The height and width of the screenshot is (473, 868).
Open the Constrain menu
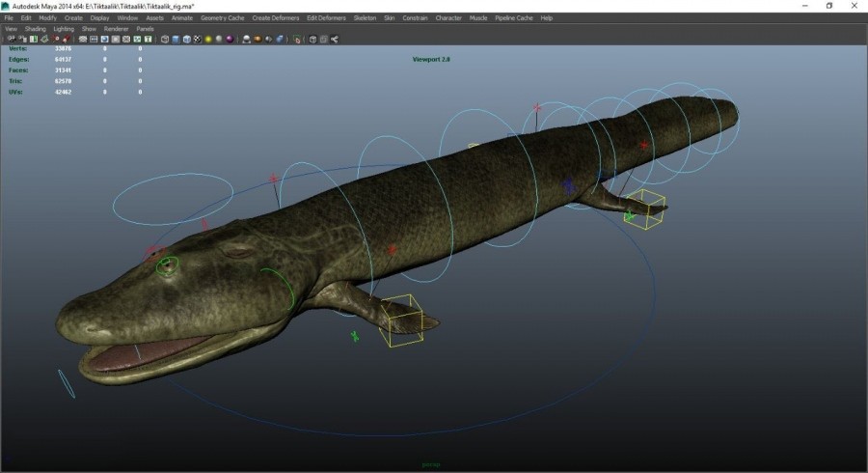[x=415, y=17]
